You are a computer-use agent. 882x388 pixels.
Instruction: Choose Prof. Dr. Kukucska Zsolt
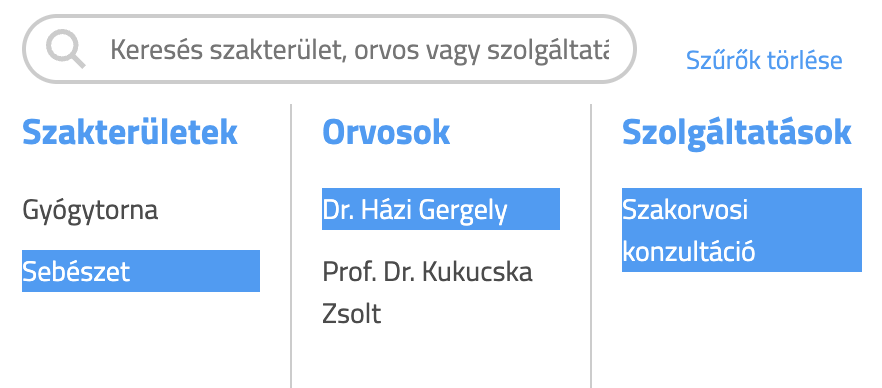pos(428,292)
